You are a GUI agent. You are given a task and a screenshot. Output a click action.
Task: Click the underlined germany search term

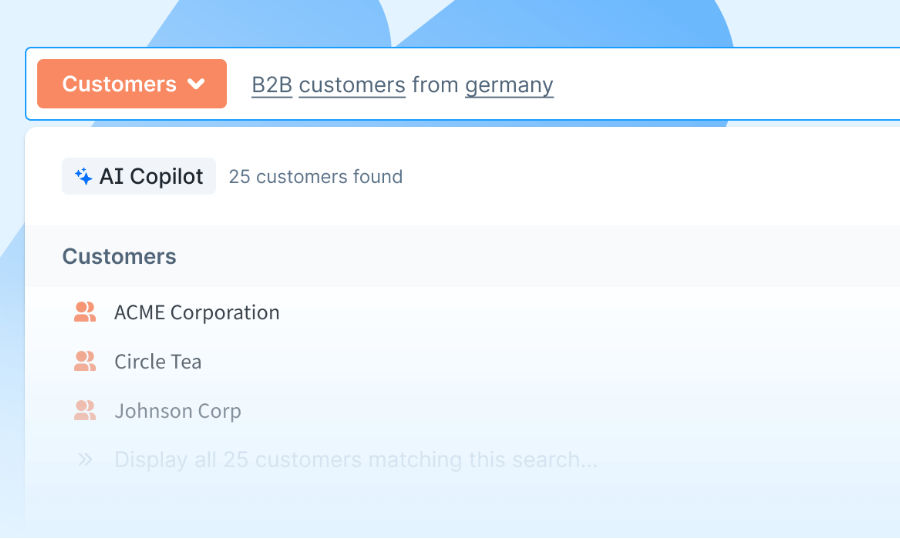pyautogui.click(x=509, y=85)
